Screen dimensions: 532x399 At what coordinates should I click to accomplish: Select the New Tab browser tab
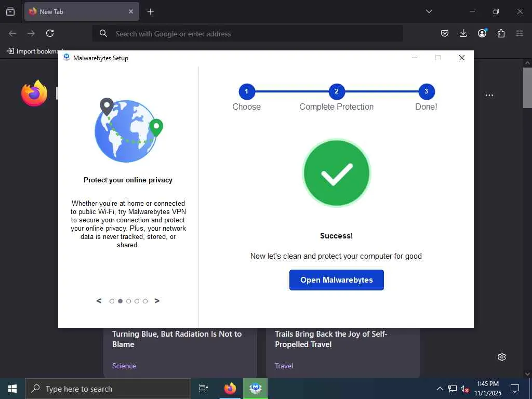click(82, 11)
